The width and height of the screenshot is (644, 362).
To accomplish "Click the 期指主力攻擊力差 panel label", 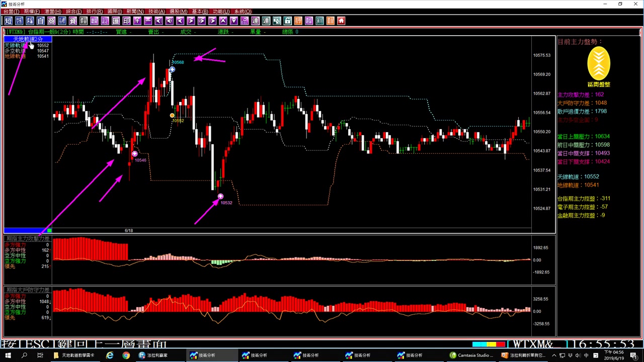I will pyautogui.click(x=28, y=238).
